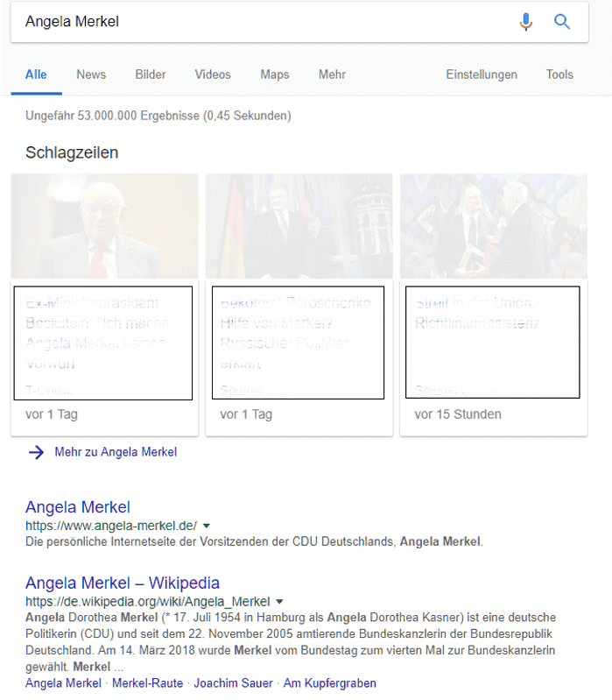Screen dimensions: 612x700
Task: Click the 'Ungefähr 53.000.000 Ergebnisse' result count
Action: pyautogui.click(x=158, y=116)
